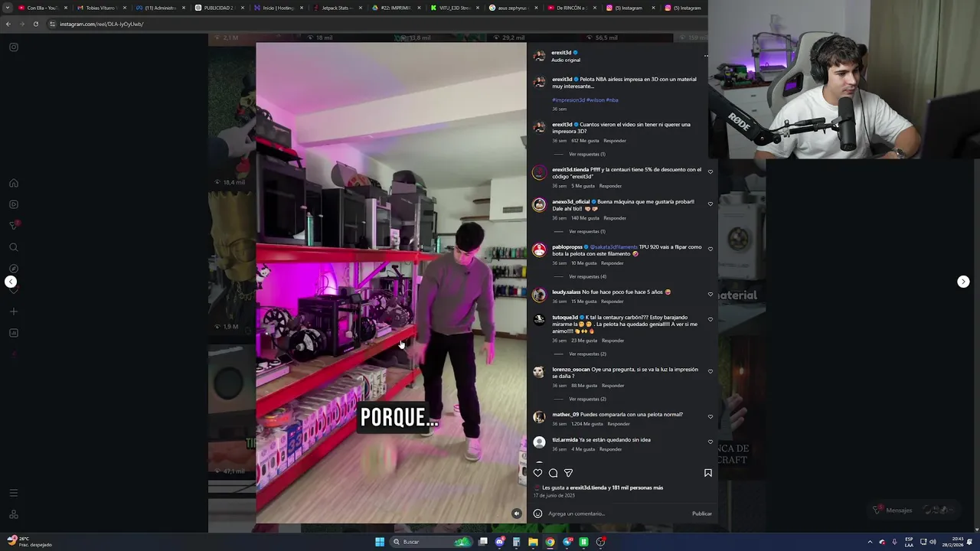Like pablopropss comment heart

(710, 249)
